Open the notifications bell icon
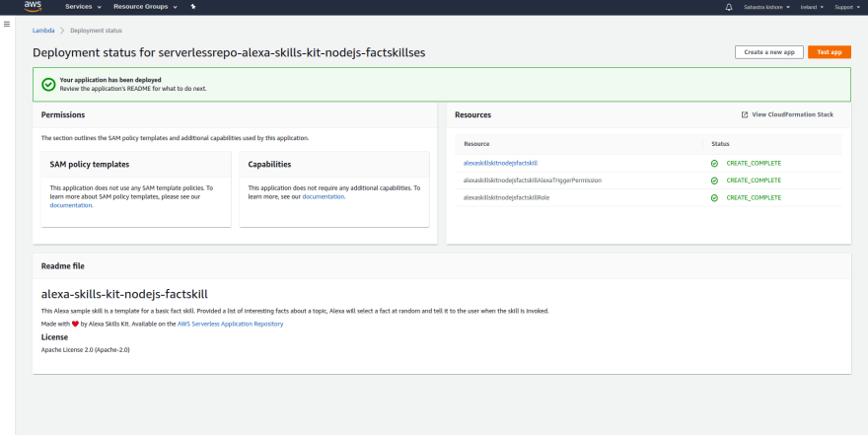 pyautogui.click(x=729, y=7)
